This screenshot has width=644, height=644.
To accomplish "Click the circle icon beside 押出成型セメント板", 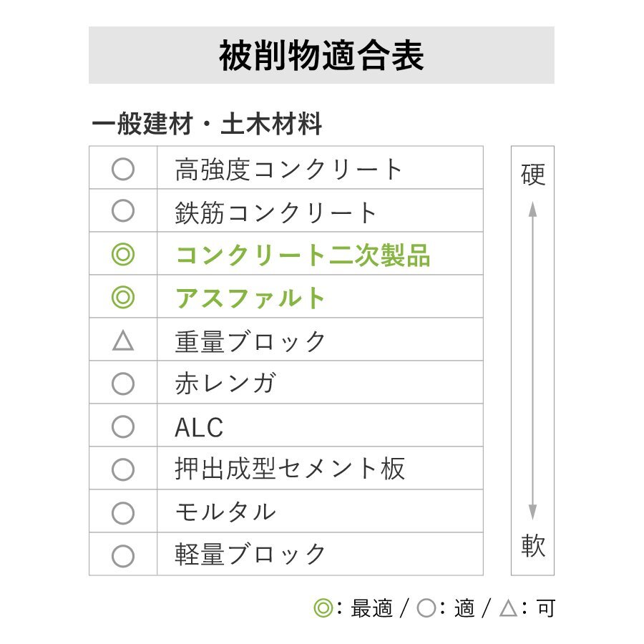I will pos(123,469).
